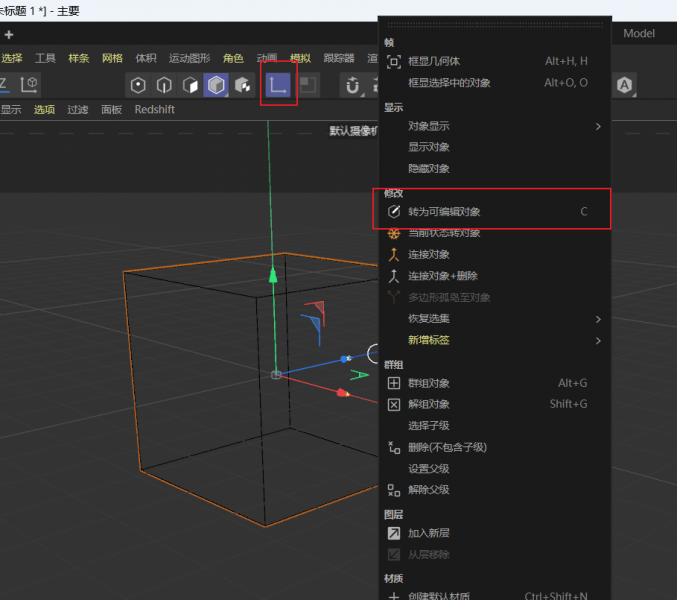Image resolution: width=677 pixels, height=600 pixels.
Task: Choose 连接对象 entry
Action: (x=495, y=255)
